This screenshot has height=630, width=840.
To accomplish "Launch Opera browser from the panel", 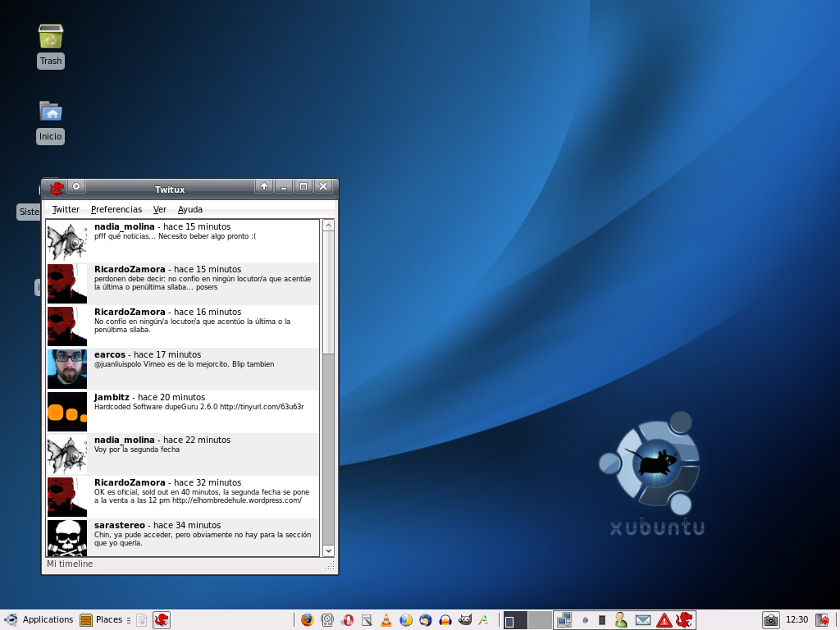I will point(347,620).
